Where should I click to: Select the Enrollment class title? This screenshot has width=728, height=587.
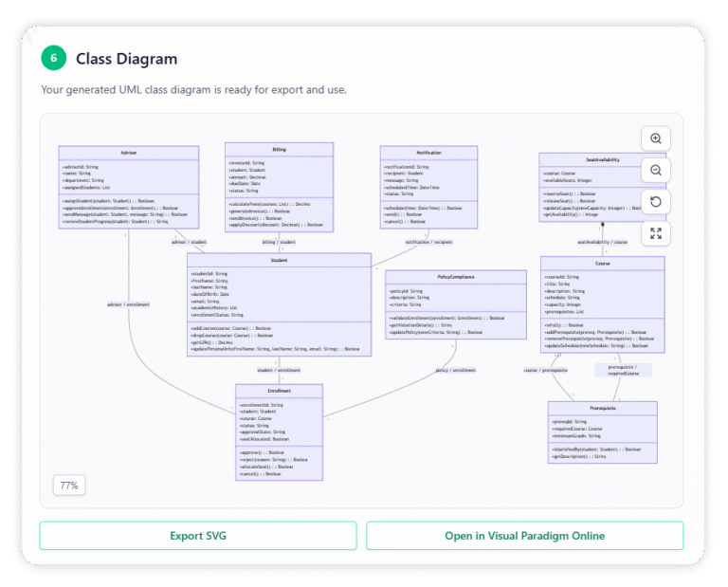279,391
